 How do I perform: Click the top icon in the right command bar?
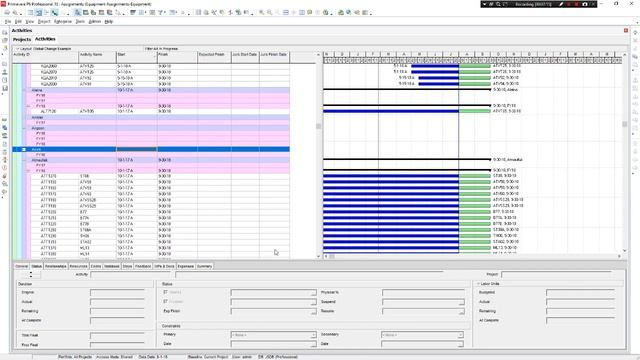(635, 32)
